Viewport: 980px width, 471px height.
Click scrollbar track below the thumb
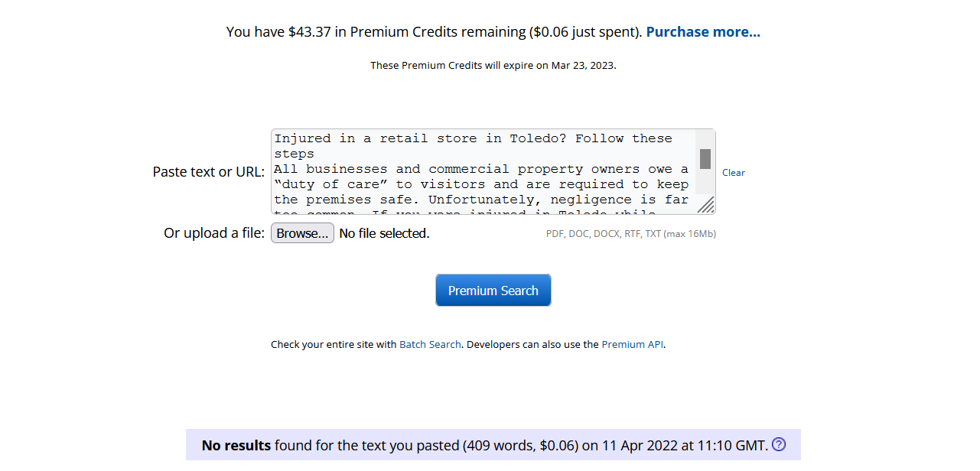tap(705, 182)
